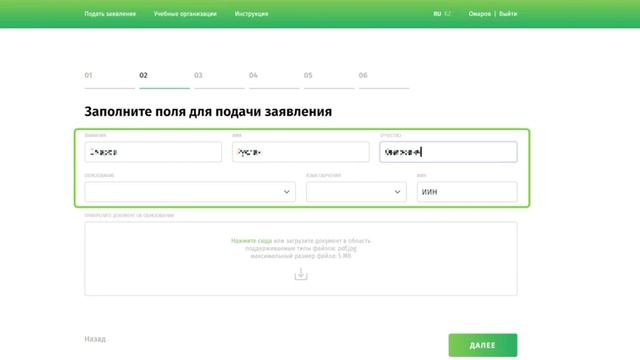Image resolution: width=640 pixels, height=360 pixels.
Task: Open the Подать заявление menu item
Action: point(110,14)
